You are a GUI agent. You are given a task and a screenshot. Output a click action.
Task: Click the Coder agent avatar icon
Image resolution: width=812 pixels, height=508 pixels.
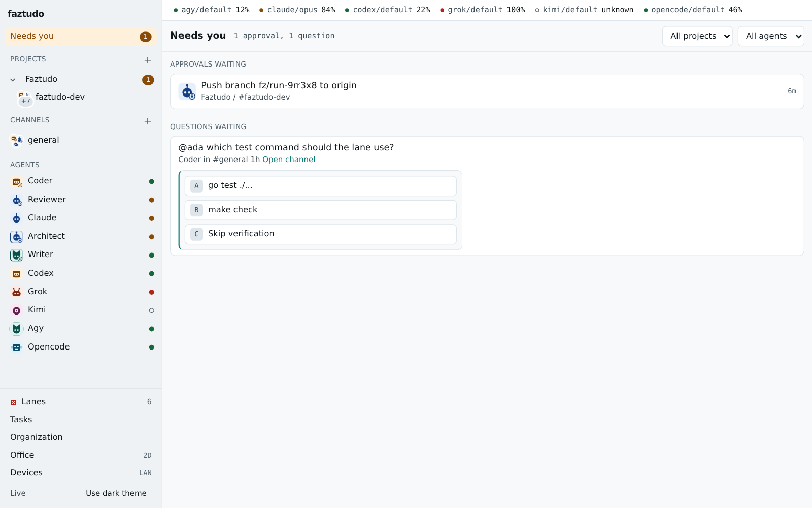17,182
